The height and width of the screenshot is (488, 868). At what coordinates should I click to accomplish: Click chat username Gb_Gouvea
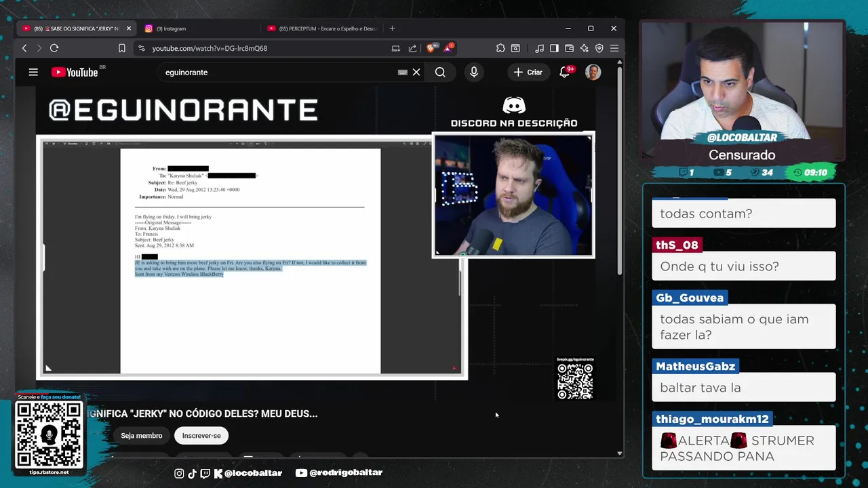click(x=690, y=298)
